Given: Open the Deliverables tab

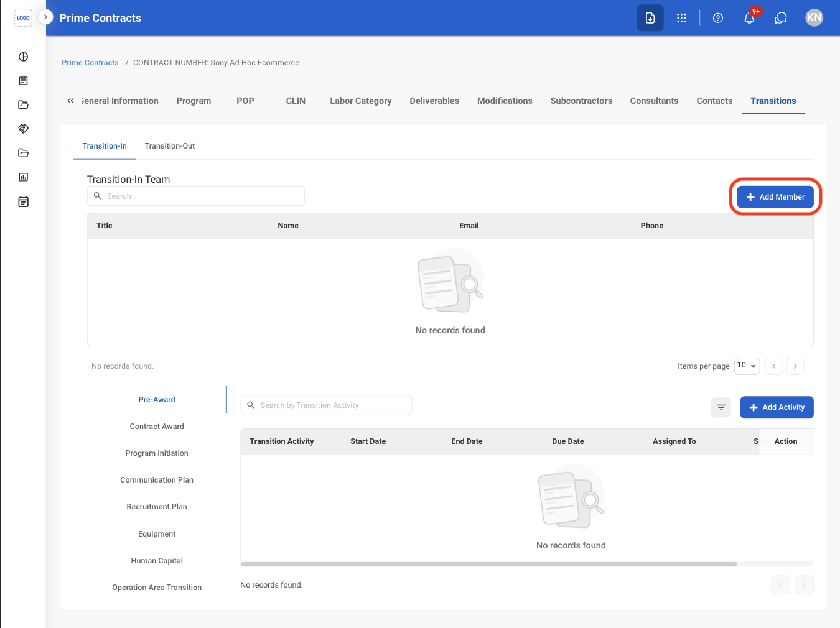Looking at the screenshot, I should pyautogui.click(x=434, y=101).
